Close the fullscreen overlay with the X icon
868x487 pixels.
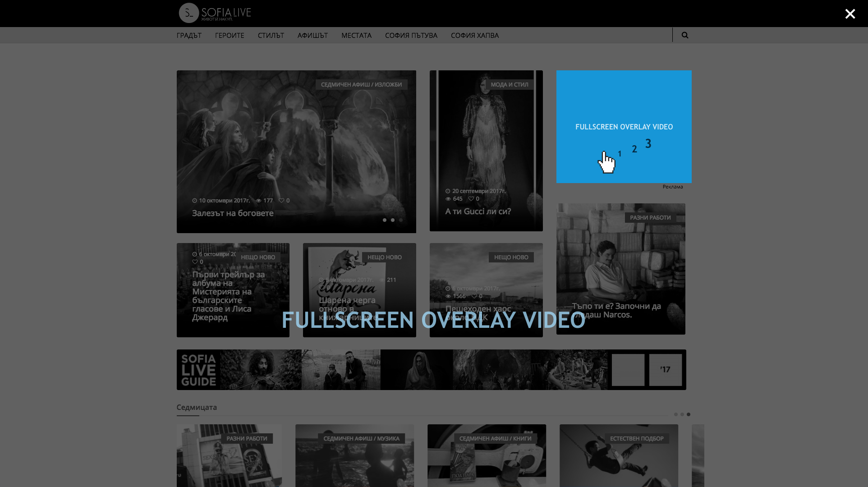tap(850, 14)
